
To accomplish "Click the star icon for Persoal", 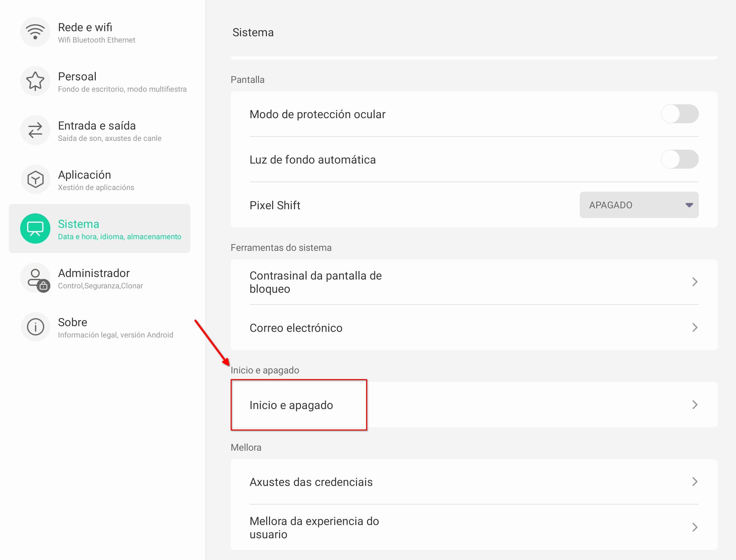I will coord(35,81).
